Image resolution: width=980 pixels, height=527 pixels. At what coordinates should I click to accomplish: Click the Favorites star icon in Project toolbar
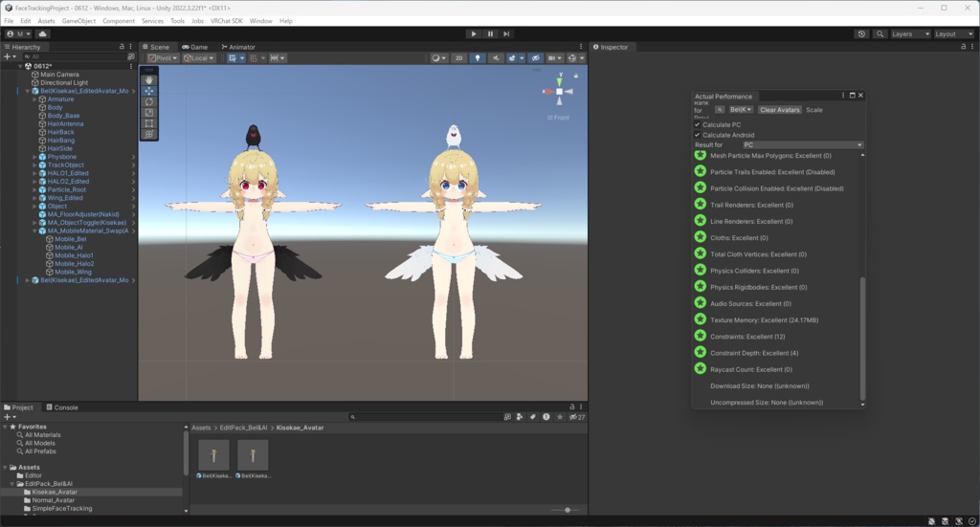559,416
